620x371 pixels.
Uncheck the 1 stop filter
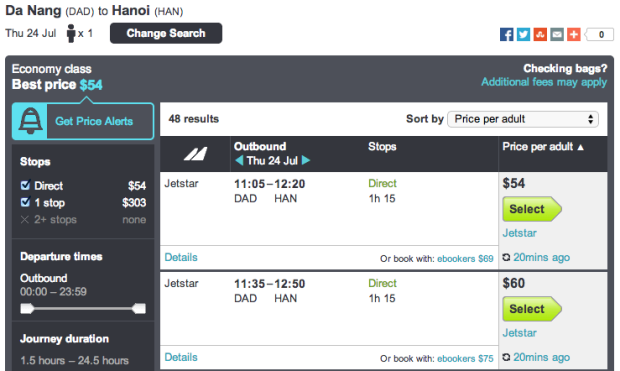tap(25, 202)
